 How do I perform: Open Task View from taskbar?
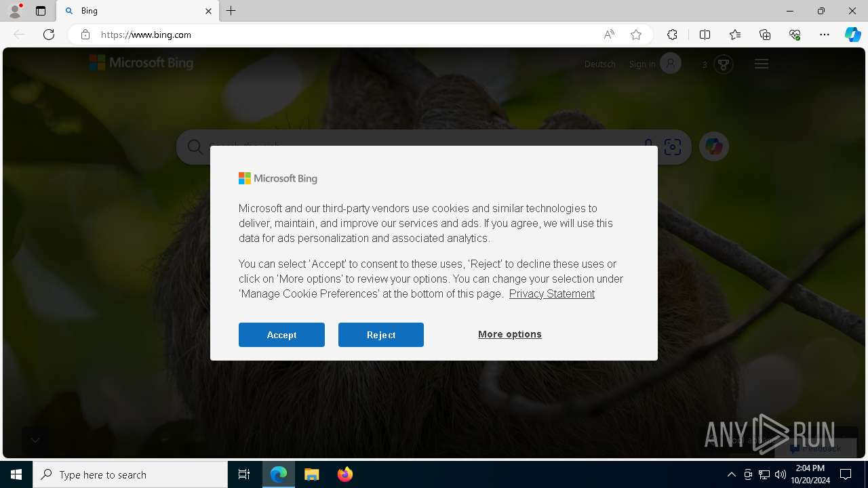coord(244,474)
